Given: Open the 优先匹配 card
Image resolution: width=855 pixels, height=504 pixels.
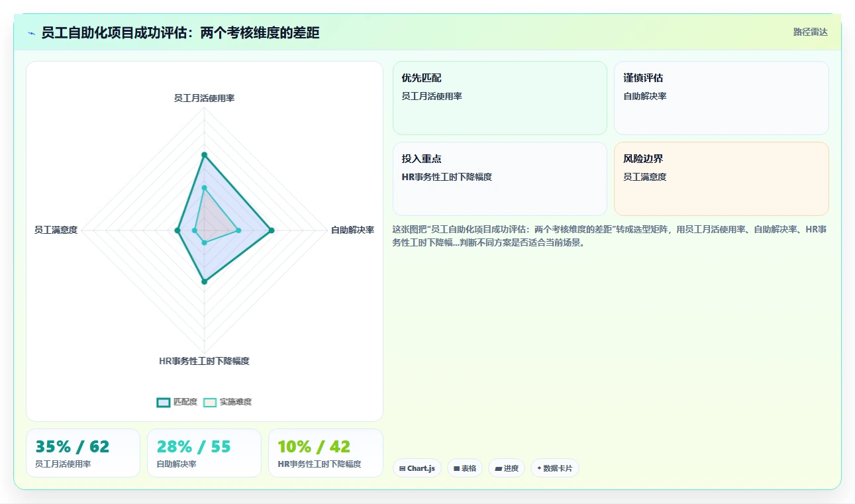Looking at the screenshot, I should pos(499,98).
